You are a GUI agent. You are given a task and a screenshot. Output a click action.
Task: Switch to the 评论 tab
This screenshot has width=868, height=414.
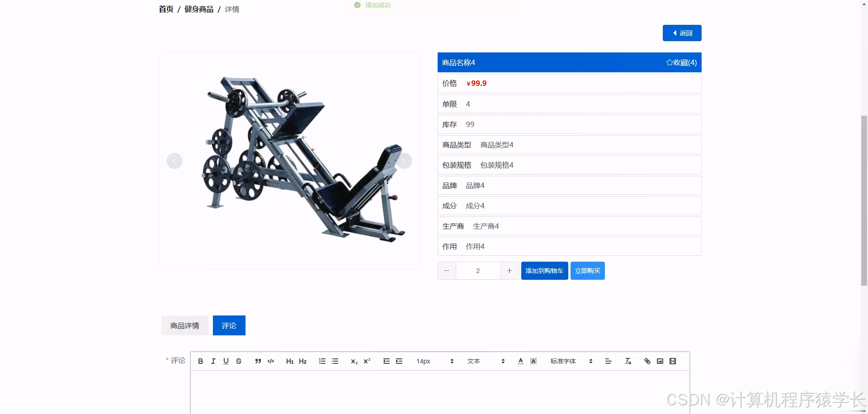[x=229, y=325]
